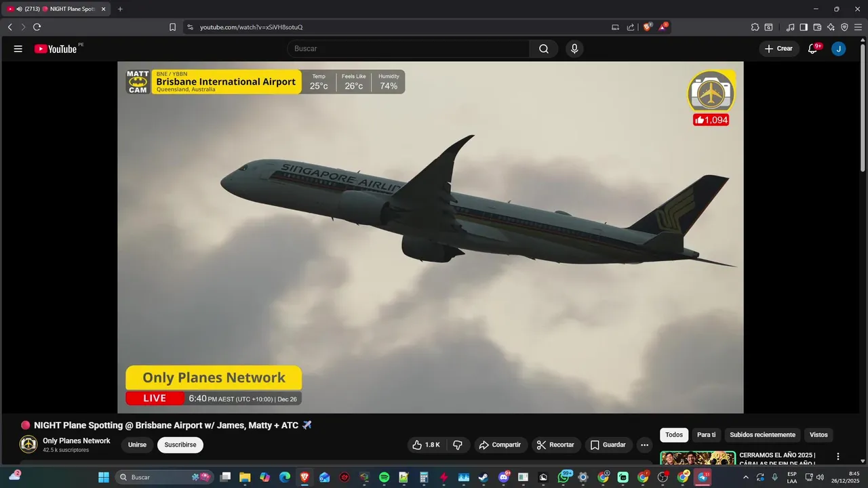Image resolution: width=868 pixels, height=488 pixels.
Task: Open the browser main menu
Action: (858, 27)
